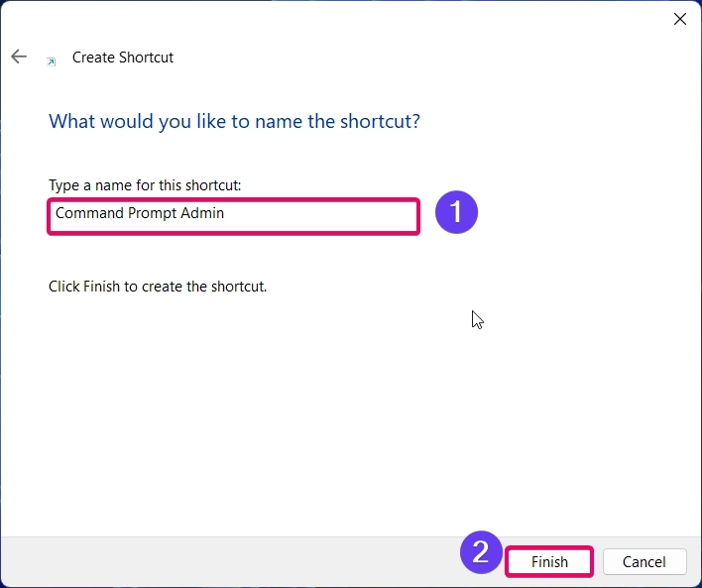The image size is (702, 588).
Task: Click the shortcut name input field
Action: [x=233, y=217]
